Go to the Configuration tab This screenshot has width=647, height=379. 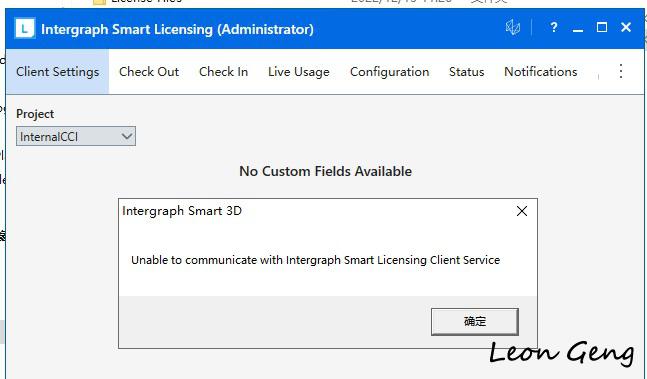(x=390, y=72)
